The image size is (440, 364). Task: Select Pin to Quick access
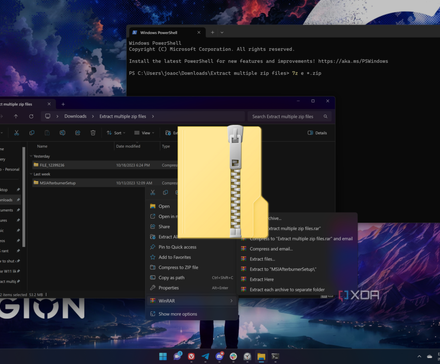[x=177, y=247]
